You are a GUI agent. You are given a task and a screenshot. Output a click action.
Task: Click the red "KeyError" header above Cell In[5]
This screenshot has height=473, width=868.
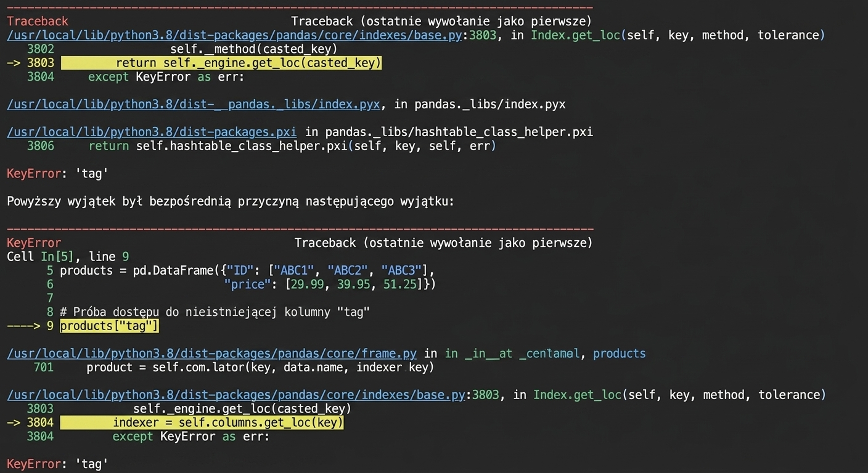click(x=34, y=243)
